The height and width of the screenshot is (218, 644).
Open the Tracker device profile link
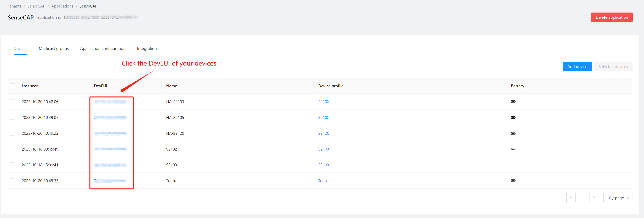324,180
